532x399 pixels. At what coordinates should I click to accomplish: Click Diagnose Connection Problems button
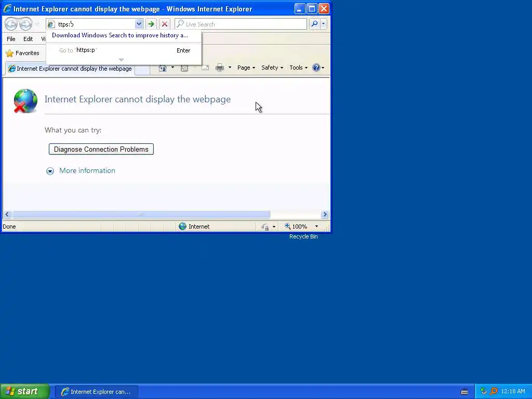[x=101, y=149]
